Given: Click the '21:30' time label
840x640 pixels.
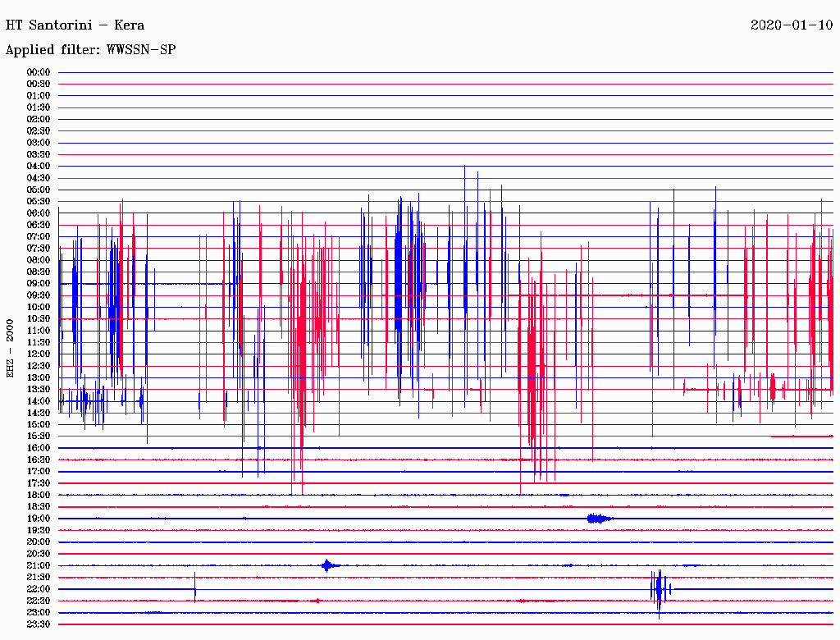Looking at the screenshot, I should pos(39,578).
